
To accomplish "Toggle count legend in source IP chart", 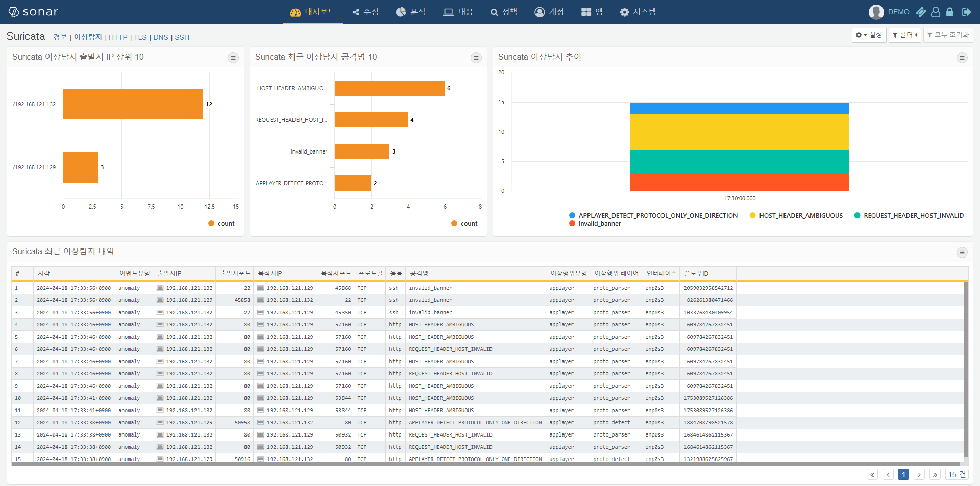I will 221,224.
